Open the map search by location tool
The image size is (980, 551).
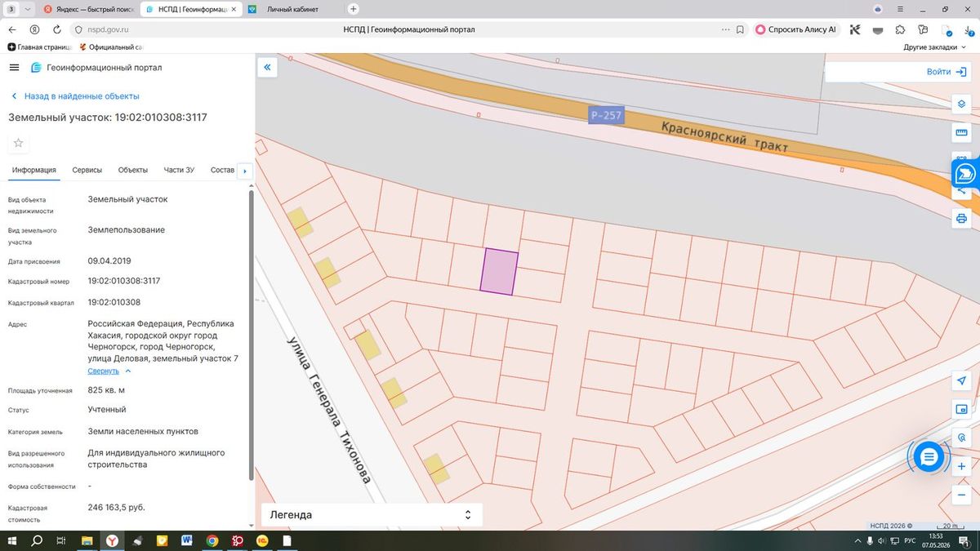pos(961,438)
